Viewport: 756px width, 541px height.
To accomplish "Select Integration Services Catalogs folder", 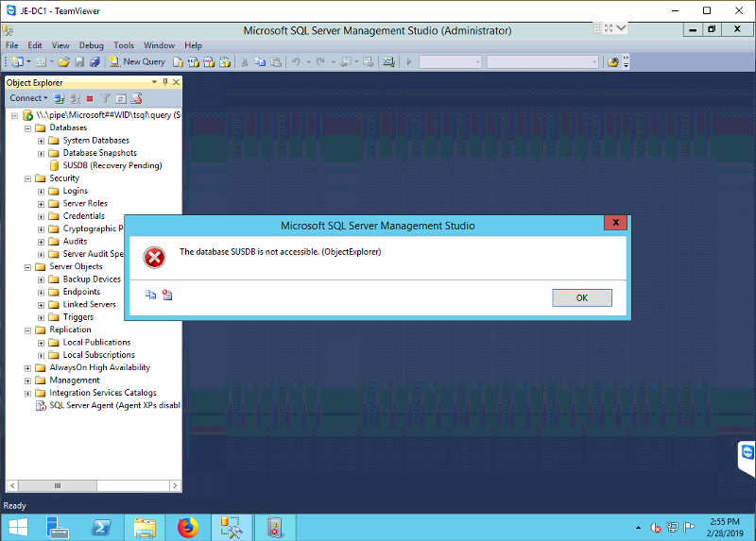I will [103, 393].
